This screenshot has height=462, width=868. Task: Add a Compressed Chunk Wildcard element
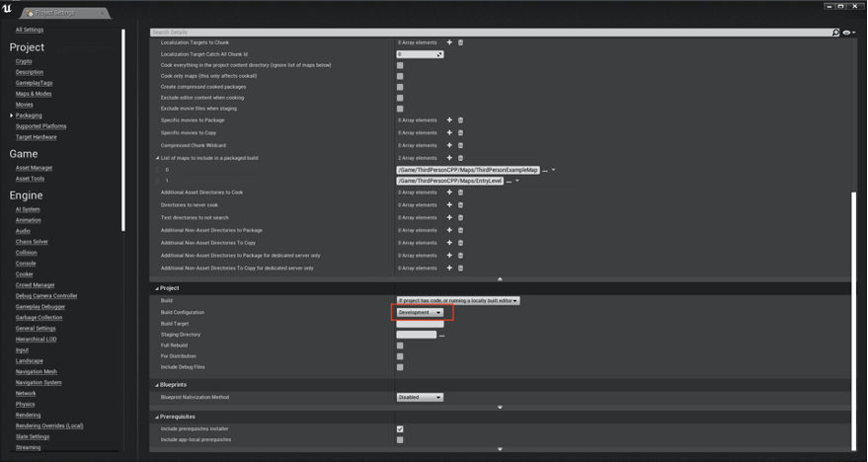tap(449, 145)
